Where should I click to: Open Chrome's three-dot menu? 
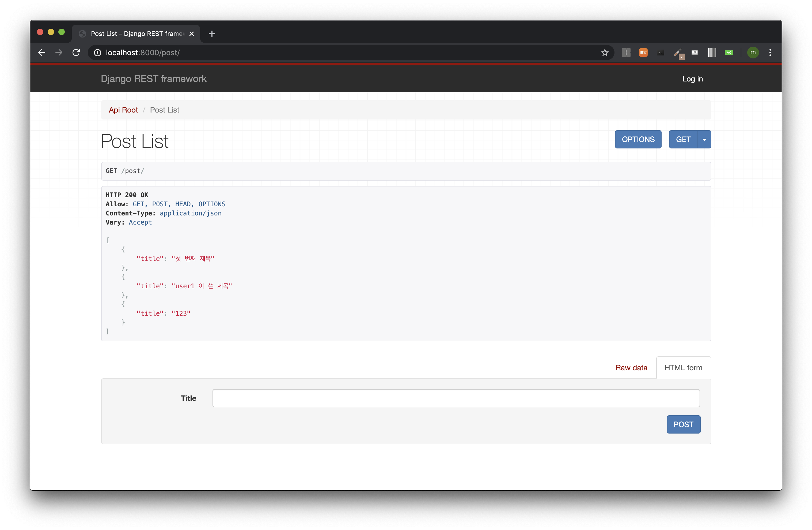770,53
